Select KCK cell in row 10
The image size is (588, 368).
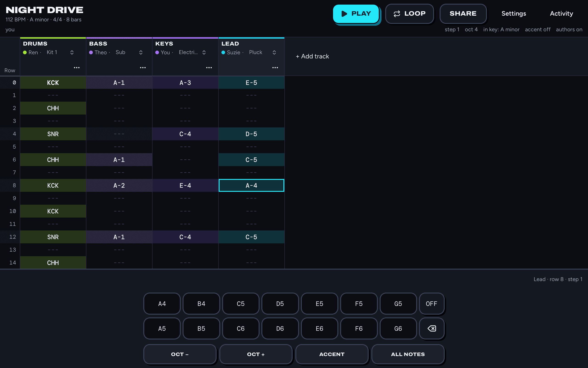tap(53, 211)
